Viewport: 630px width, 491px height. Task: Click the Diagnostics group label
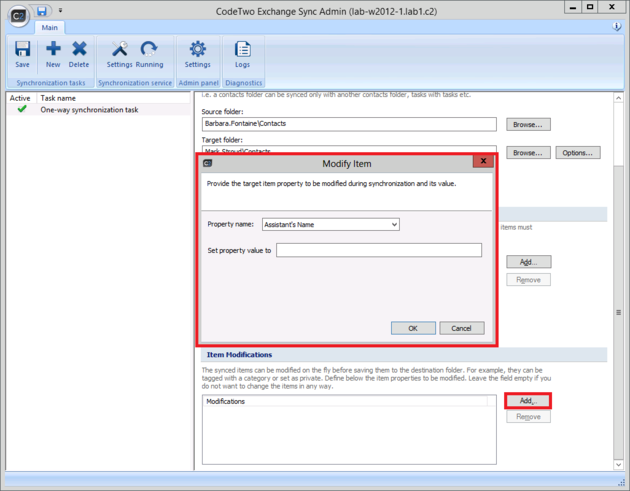[244, 83]
